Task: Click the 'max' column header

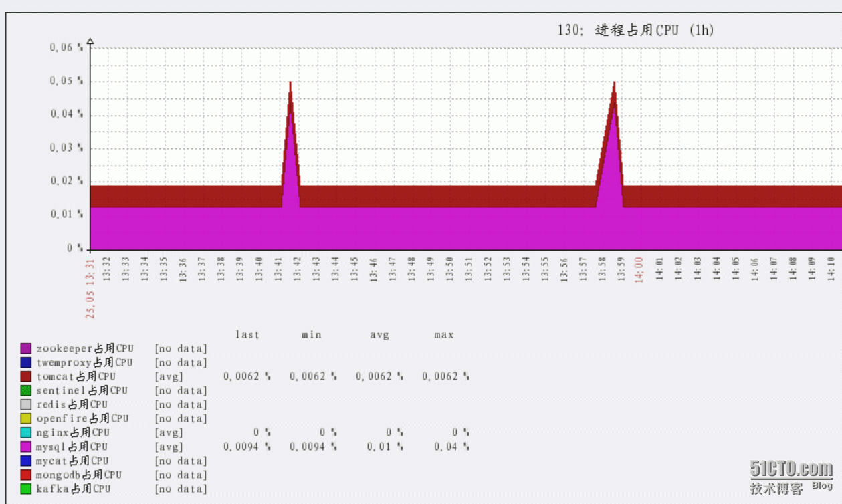Action: point(444,334)
